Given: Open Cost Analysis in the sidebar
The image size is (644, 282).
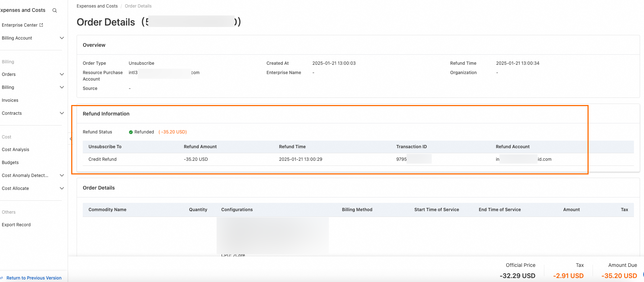Looking at the screenshot, I should click(x=15, y=150).
